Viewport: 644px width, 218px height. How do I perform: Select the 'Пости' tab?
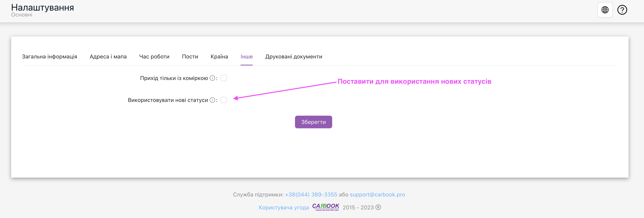190,57
